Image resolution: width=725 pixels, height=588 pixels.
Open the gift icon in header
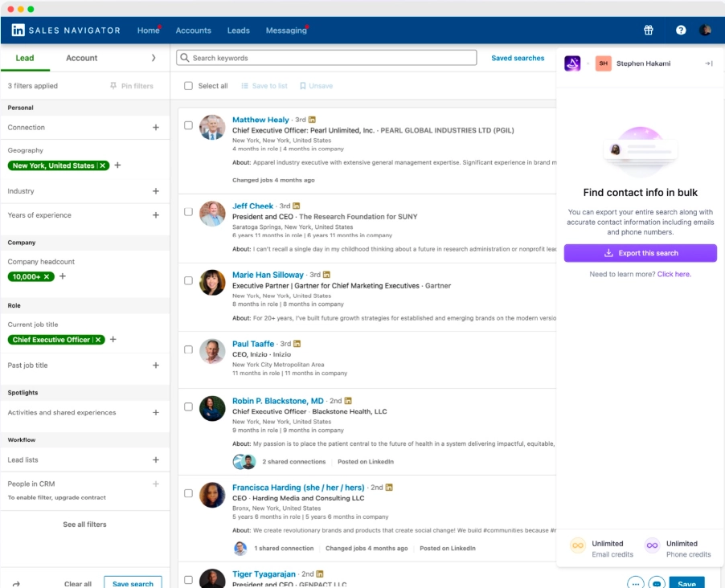tap(649, 30)
